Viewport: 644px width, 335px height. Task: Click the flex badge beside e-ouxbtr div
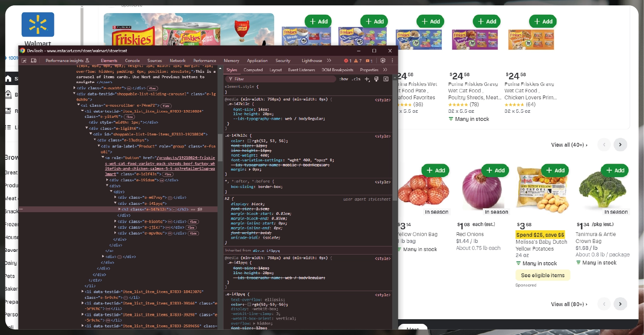[x=153, y=88]
